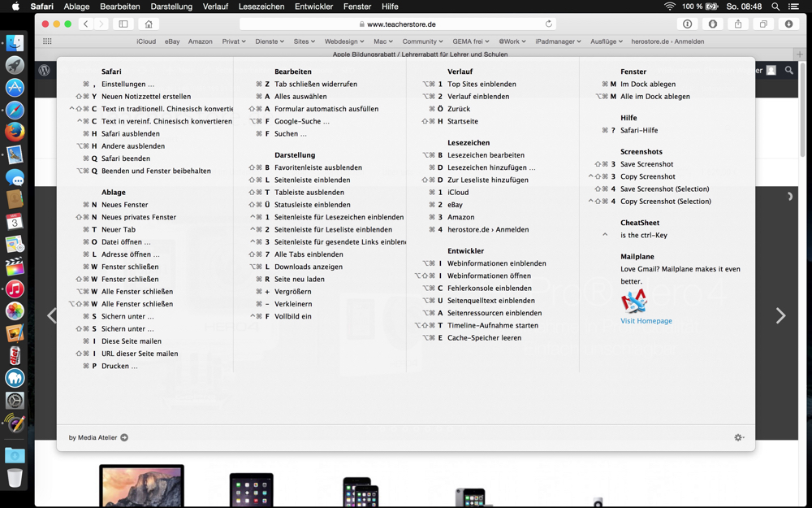The image size is (812, 508).
Task: Go to Safari home page button
Action: tap(149, 24)
